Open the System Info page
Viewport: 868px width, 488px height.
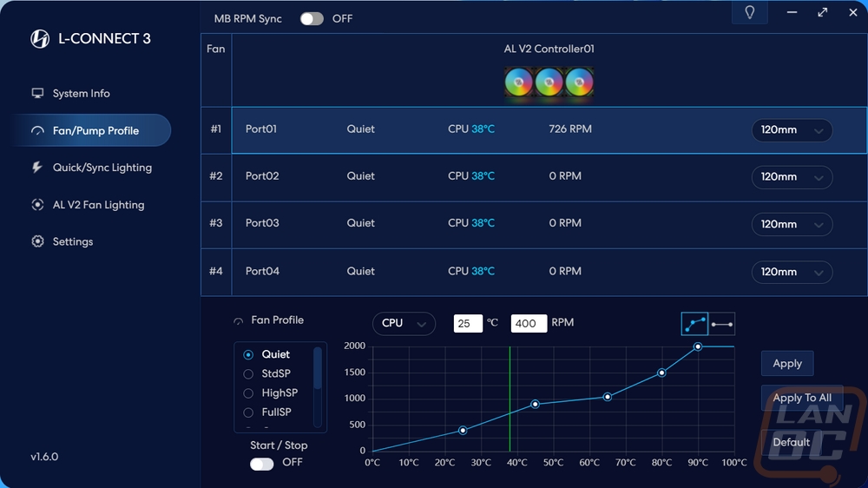tap(81, 93)
